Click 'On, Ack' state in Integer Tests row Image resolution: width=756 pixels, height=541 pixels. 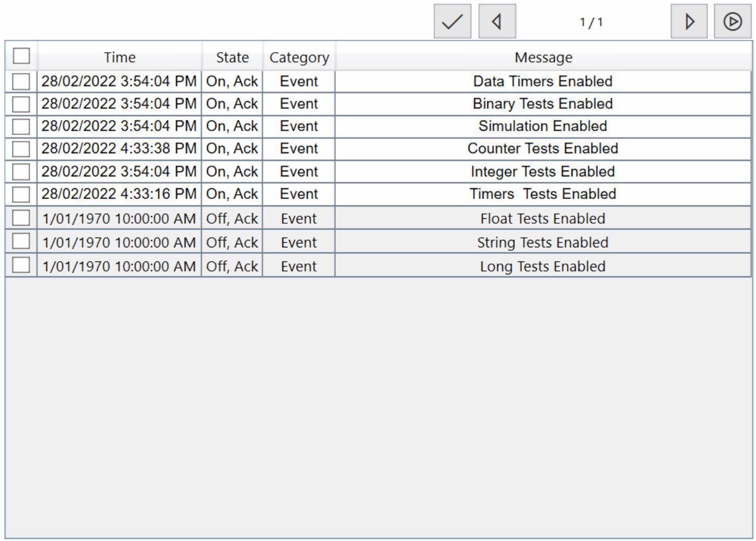coord(232,172)
